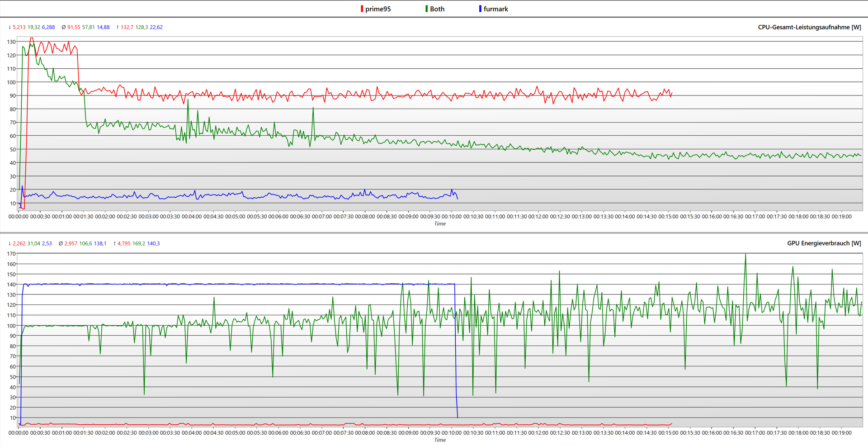Select the furmark legend label

pos(496,9)
